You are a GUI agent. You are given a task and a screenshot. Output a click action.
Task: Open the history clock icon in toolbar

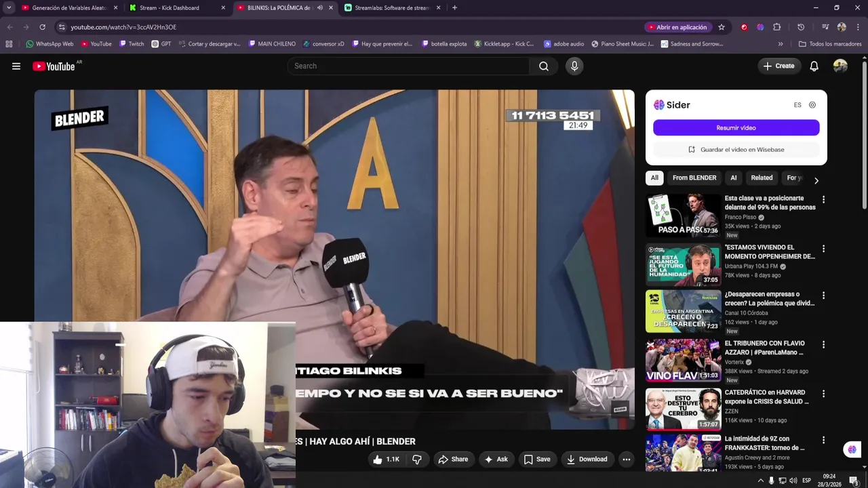pyautogui.click(x=801, y=27)
